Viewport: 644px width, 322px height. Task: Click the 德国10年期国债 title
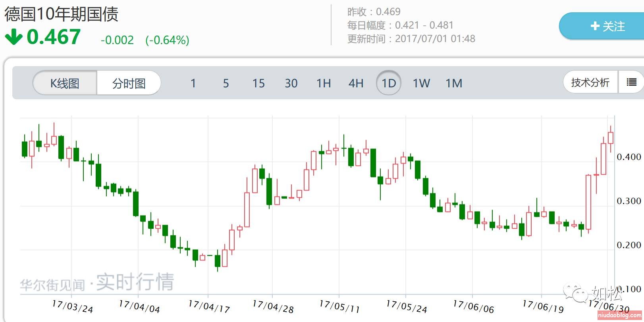[61, 14]
